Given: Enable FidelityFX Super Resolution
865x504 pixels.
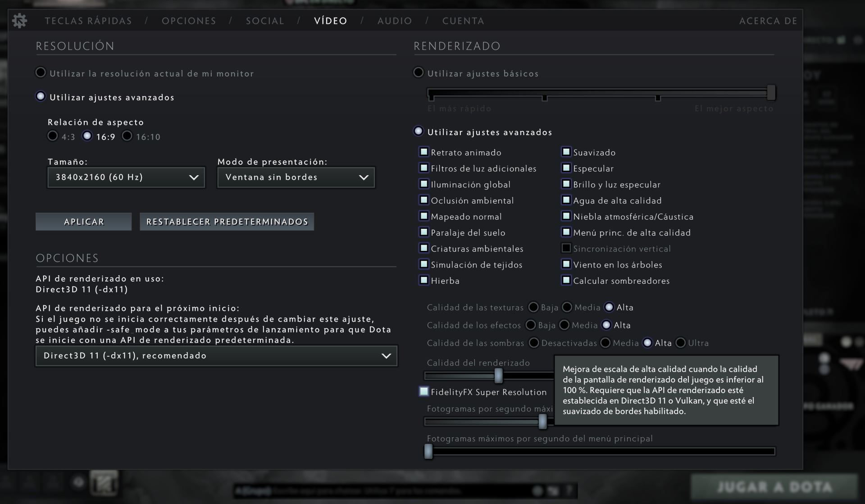Looking at the screenshot, I should [424, 391].
